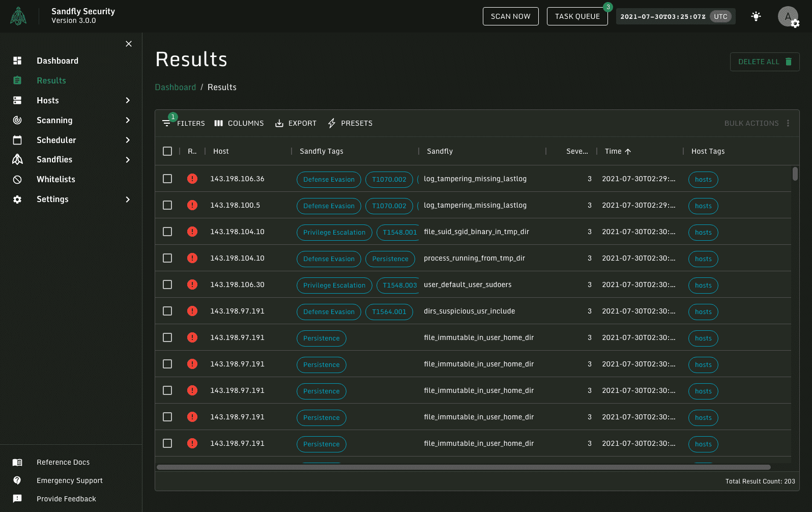Viewport: 812px width, 512px height.
Task: Sort by the Host Tags column header
Action: (708, 151)
